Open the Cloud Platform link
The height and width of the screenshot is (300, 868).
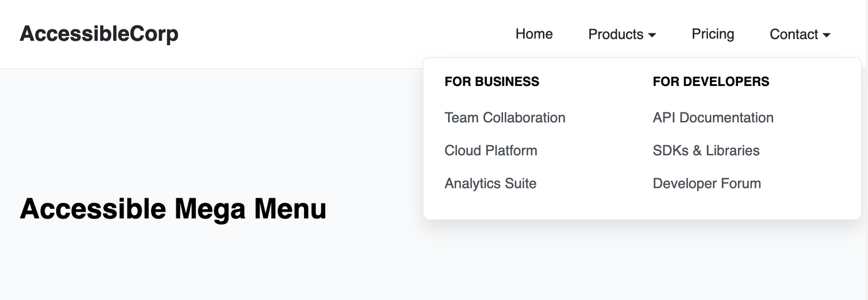pos(491,150)
